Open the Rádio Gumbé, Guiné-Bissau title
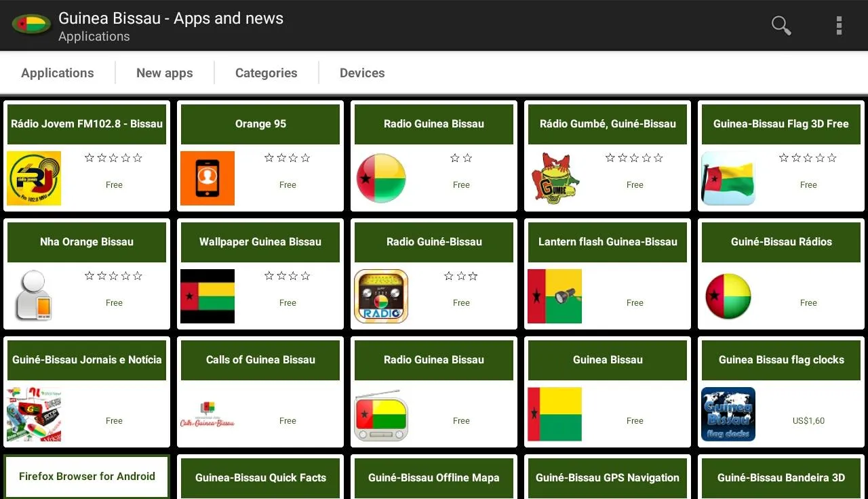The height and width of the screenshot is (499, 868). (x=608, y=124)
